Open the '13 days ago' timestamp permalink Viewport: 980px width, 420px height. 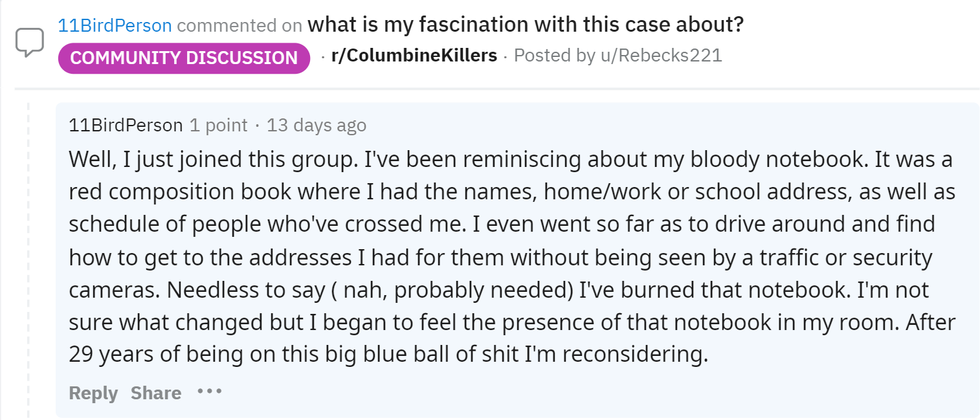[316, 125]
